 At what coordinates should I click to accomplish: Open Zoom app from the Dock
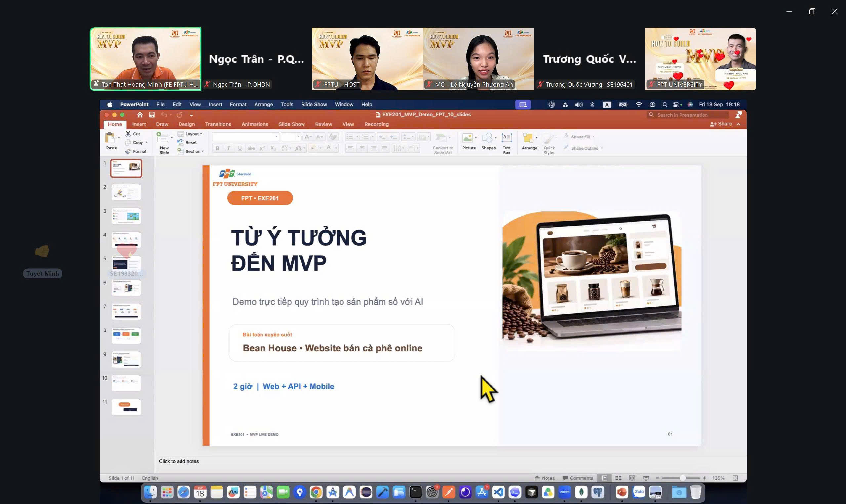pos(565,492)
